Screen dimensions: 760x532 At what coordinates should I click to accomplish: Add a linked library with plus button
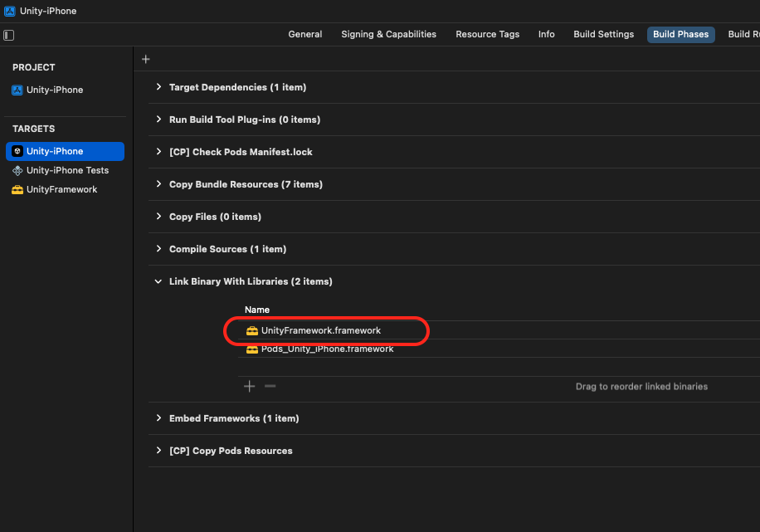tap(250, 387)
